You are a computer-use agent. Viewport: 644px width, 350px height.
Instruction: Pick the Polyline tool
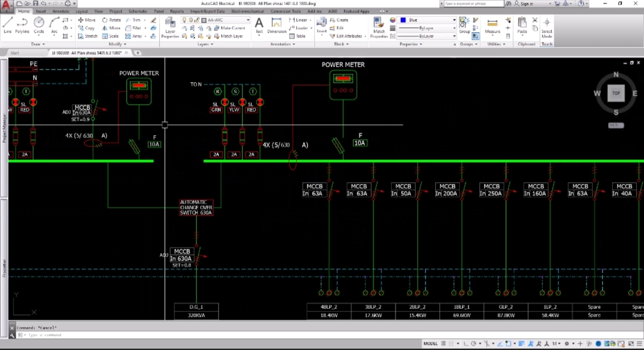[x=22, y=26]
